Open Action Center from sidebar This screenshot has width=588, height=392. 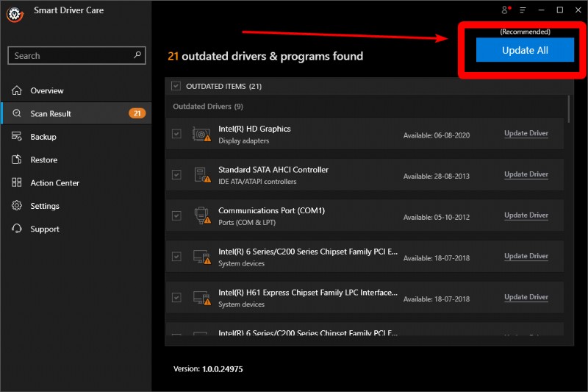pyautogui.click(x=76, y=182)
